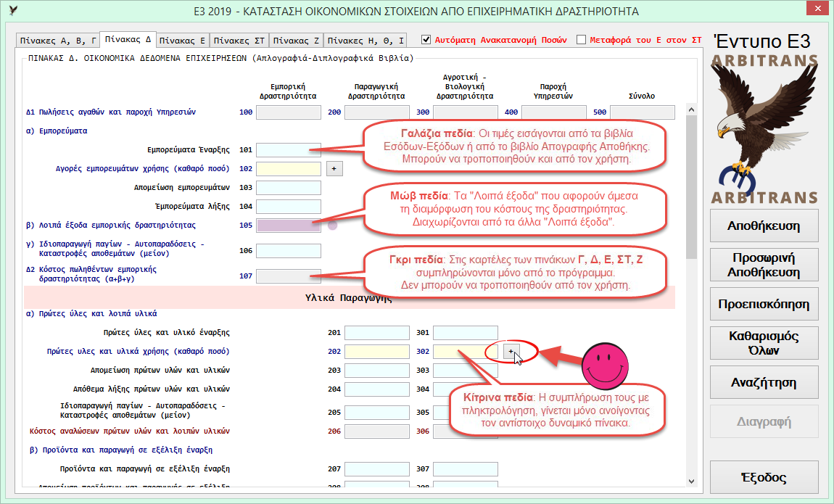Click the field with code 203
This screenshot has height=504, width=834.
pos(377,371)
